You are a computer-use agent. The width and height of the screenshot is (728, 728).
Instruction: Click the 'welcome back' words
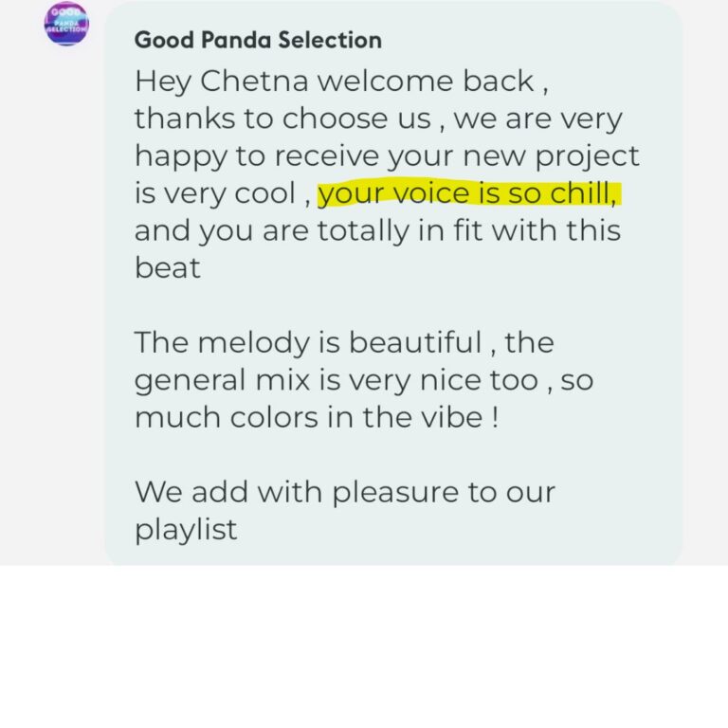tap(426, 82)
